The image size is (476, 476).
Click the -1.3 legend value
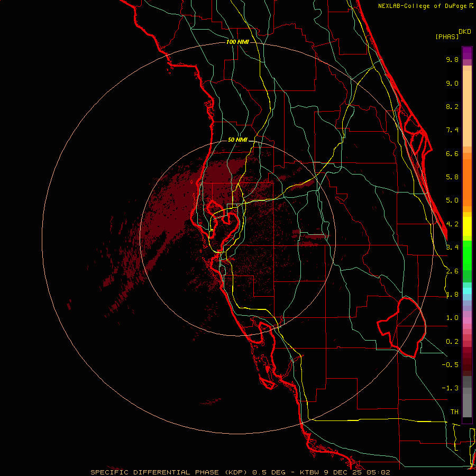click(x=450, y=388)
